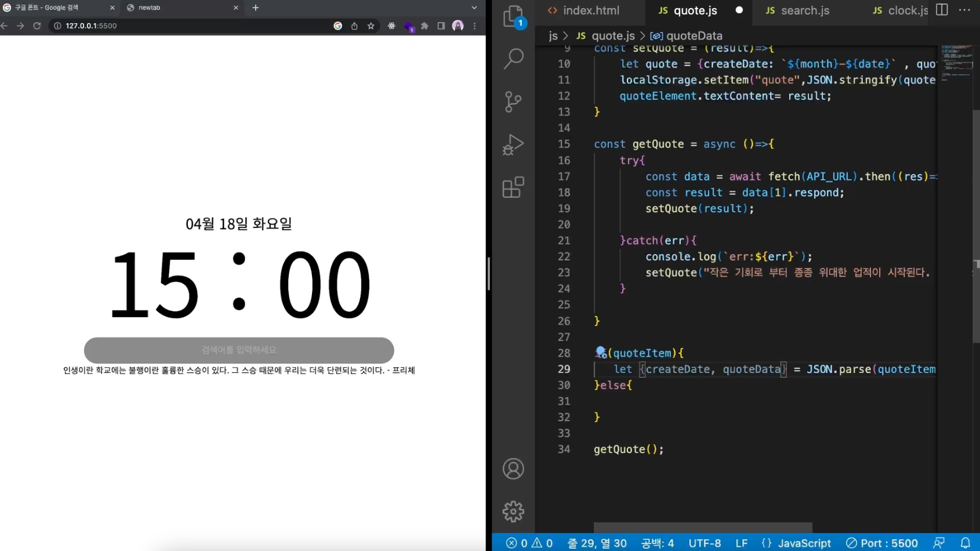The image size is (980, 551).
Task: Open the editor more actions menu
Action: 965,10
